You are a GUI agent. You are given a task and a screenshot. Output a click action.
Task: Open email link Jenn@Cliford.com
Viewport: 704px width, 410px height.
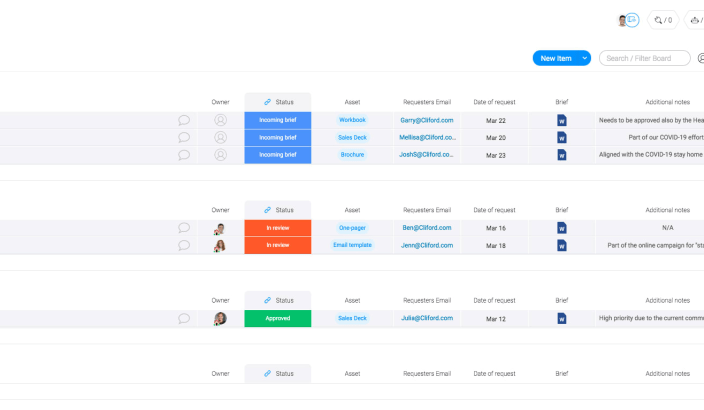point(427,245)
